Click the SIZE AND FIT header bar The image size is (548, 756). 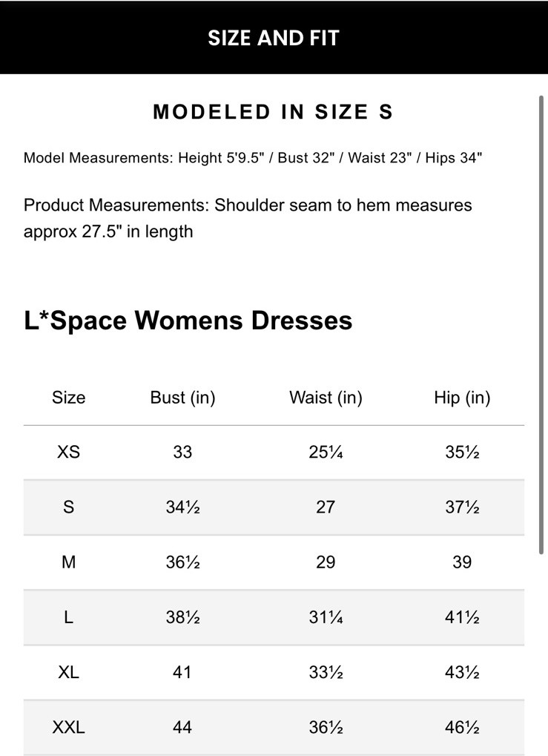coord(273,38)
